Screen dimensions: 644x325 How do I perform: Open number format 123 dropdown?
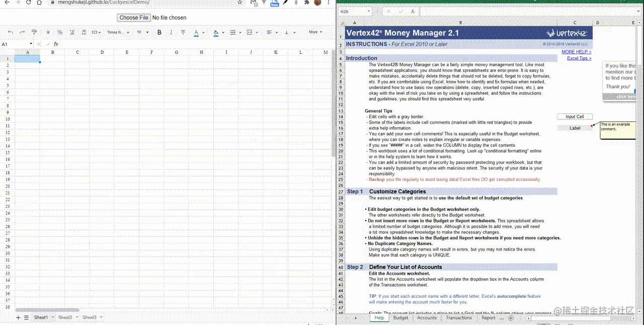96,32
